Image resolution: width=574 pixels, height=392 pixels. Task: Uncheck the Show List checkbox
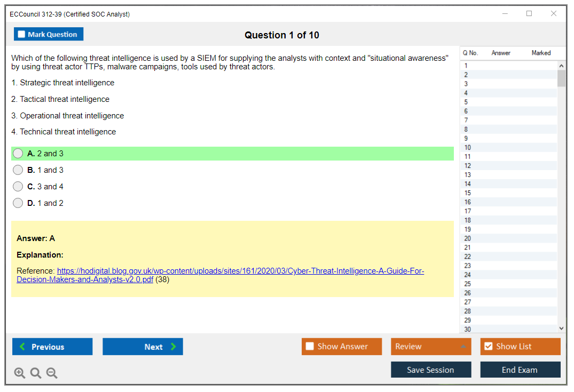[x=488, y=347]
